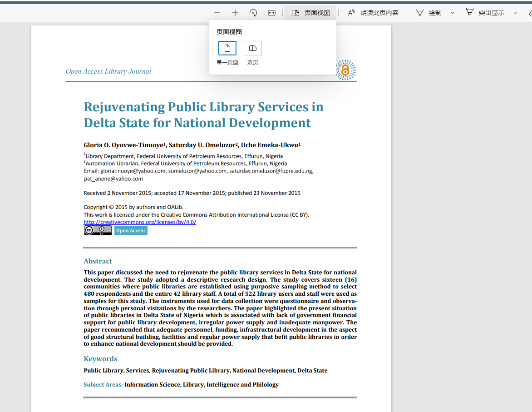Click the fit to width icon

pos(271,13)
